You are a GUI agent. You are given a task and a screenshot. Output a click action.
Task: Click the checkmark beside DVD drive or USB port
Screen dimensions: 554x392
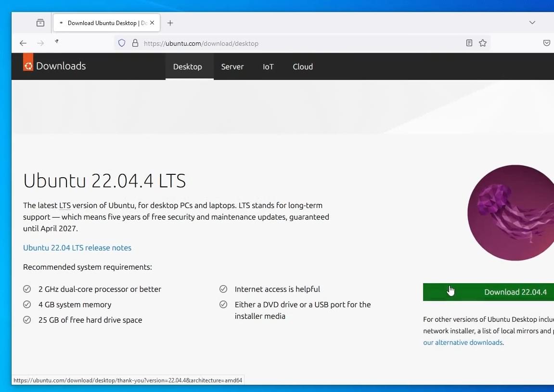(x=223, y=304)
